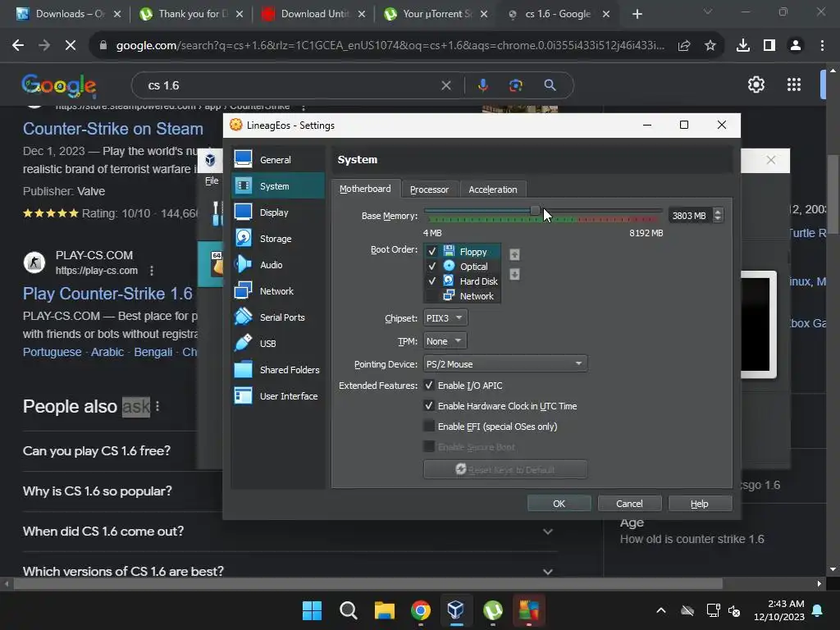Open the Chrome profile icon
840x630 pixels.
click(x=796, y=46)
